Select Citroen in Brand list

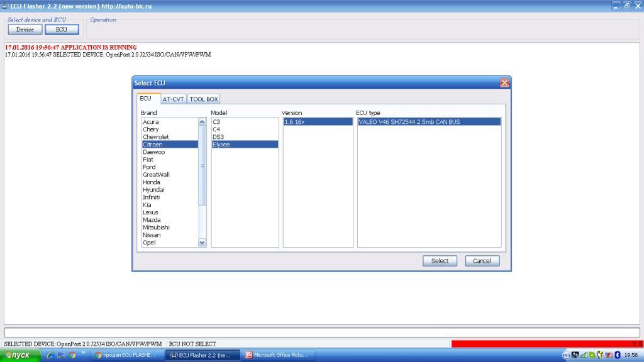(x=170, y=145)
